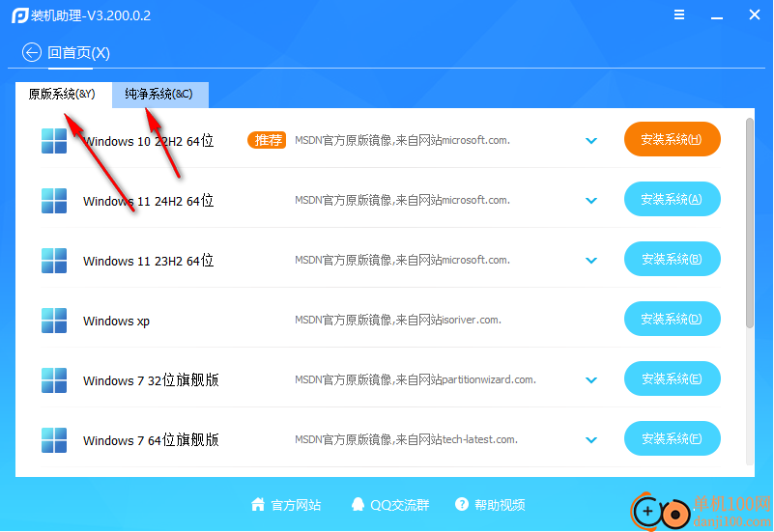Install Windows 10 via 安装系统(H)

point(673,139)
